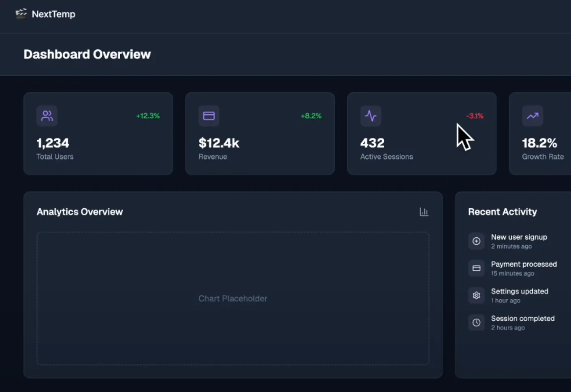The image size is (571, 392).
Task: Click the NextTemp clapperboard logo icon
Action: [x=21, y=14]
